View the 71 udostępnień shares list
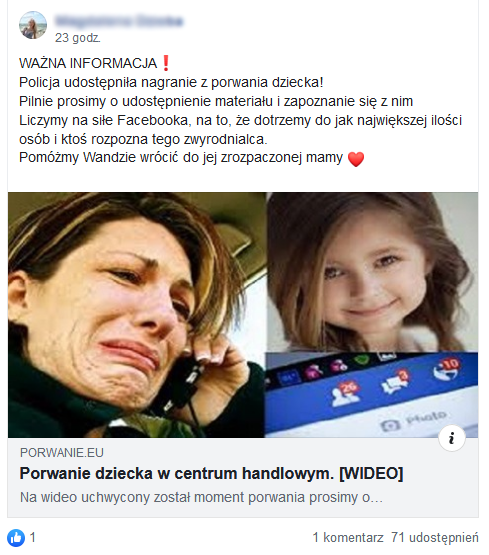 click(x=435, y=538)
